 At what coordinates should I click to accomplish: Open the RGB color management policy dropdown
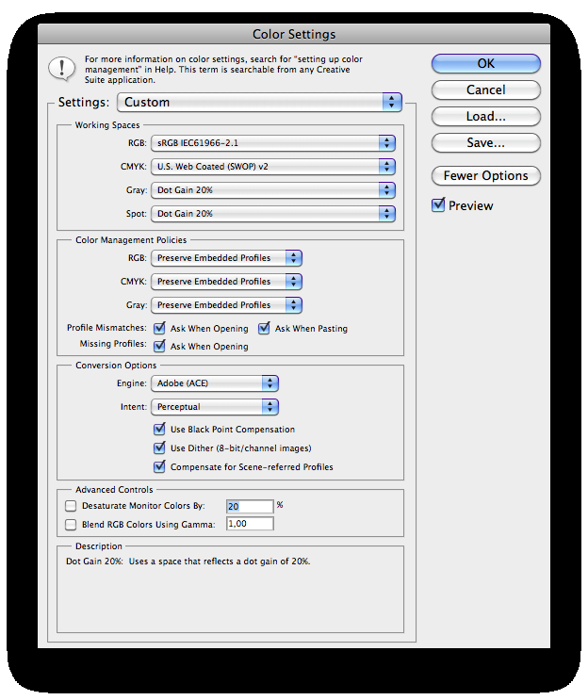227,258
